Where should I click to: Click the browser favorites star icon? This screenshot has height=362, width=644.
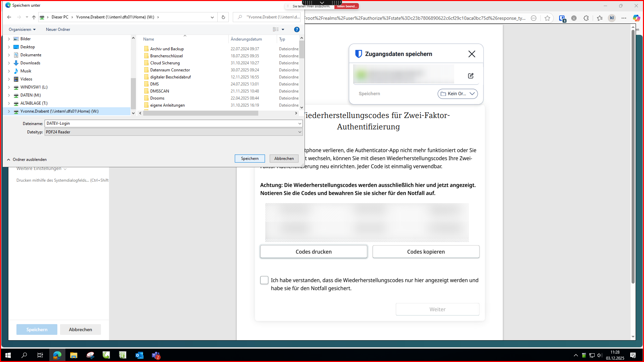547,18
